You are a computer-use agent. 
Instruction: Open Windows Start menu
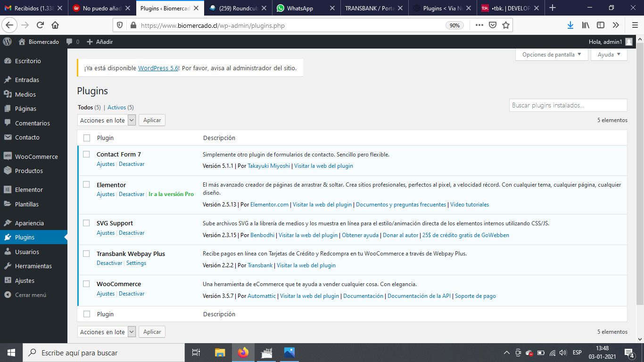tap(11, 353)
